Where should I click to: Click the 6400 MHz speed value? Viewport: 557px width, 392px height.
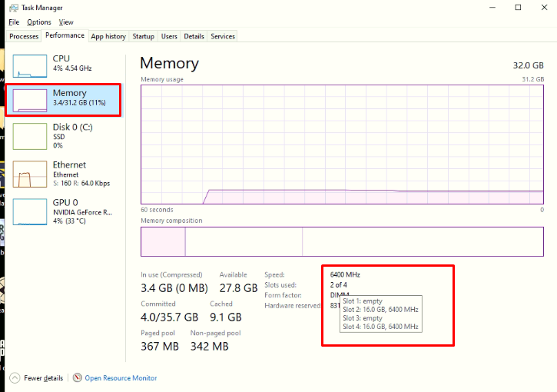pos(345,274)
